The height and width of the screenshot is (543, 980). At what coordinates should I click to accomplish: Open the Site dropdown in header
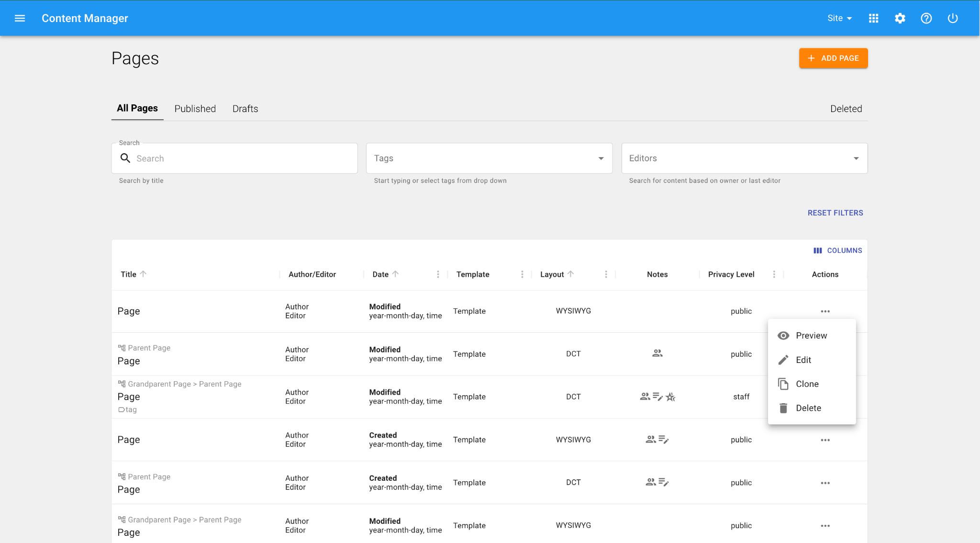[839, 18]
